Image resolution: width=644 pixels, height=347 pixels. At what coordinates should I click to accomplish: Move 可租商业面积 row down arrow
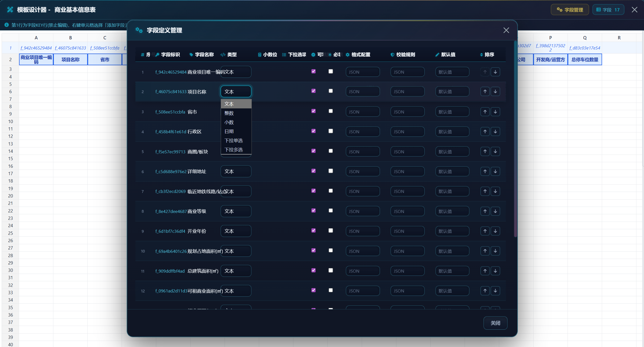pos(495,291)
